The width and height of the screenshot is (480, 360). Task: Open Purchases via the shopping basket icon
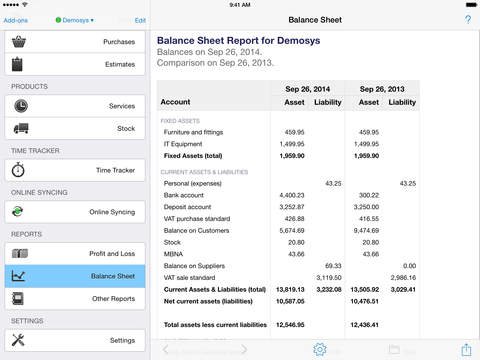[19, 42]
